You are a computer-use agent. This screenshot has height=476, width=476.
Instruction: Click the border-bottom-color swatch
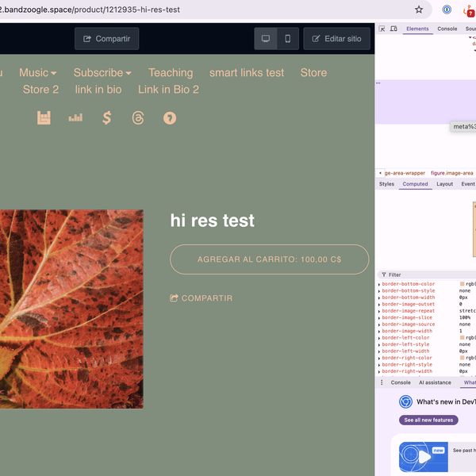click(x=462, y=284)
